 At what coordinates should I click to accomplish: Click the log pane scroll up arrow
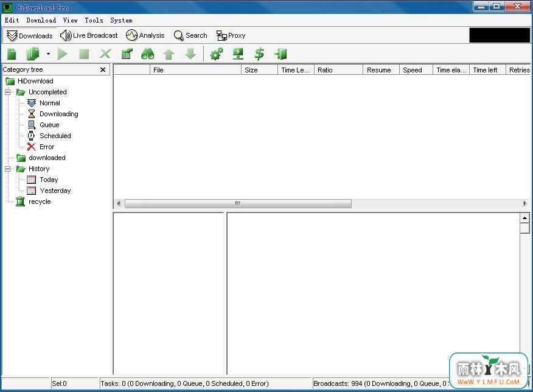point(524,217)
